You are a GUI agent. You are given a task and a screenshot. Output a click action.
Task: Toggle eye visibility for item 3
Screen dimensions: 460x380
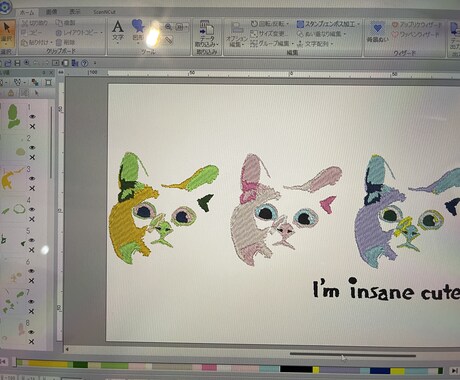(x=32, y=178)
